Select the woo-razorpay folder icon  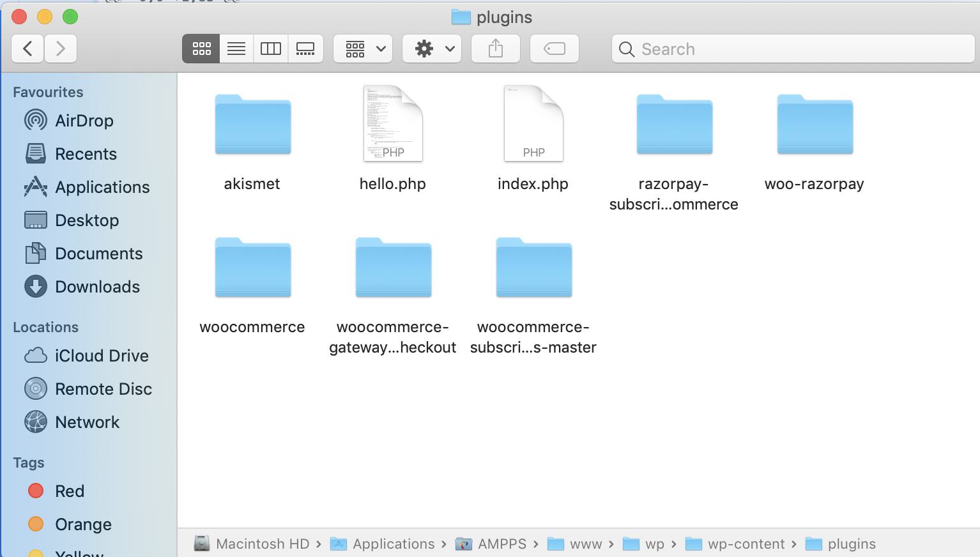[x=815, y=124]
